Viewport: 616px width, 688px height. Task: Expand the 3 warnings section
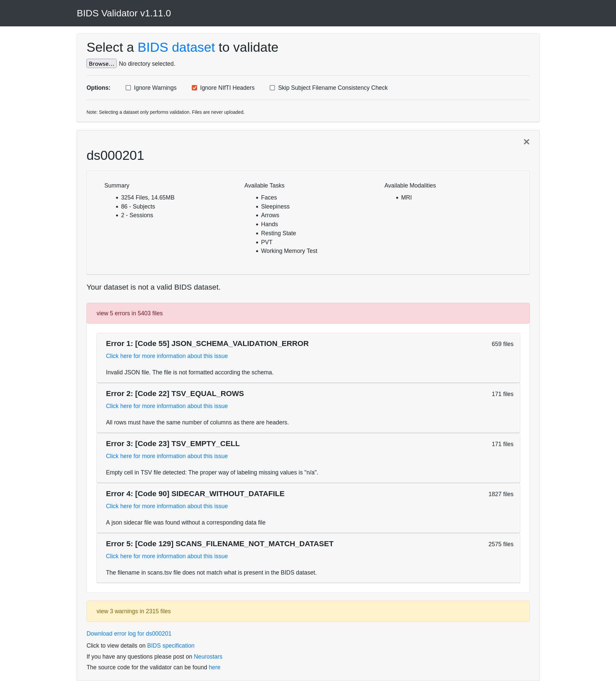[x=133, y=611]
